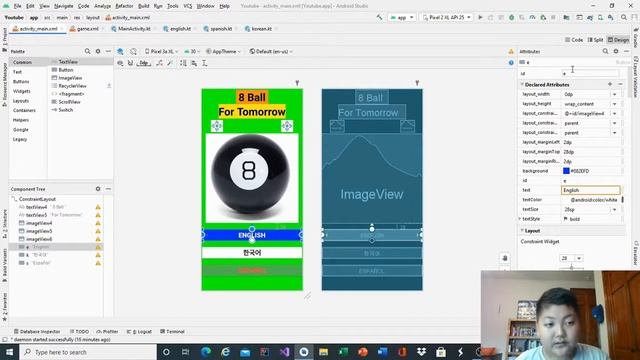Viewport: 640px width, 360px height.
Task: Open the Pixel 2 XL API 25 device dropdown
Action: [x=447, y=18]
